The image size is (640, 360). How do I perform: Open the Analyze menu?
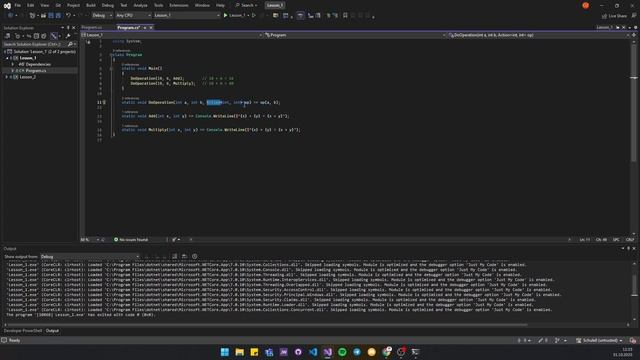[140, 5]
